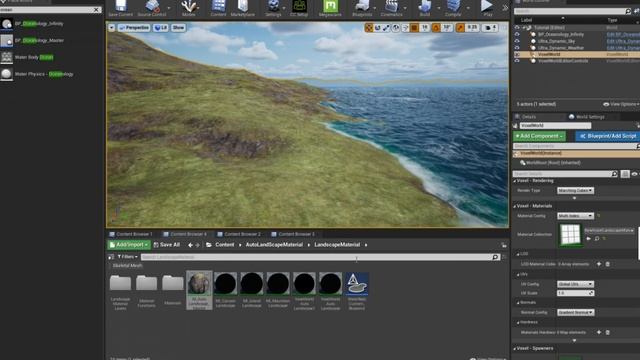
Task: Click the Build toolbar icon
Action: click(424, 8)
